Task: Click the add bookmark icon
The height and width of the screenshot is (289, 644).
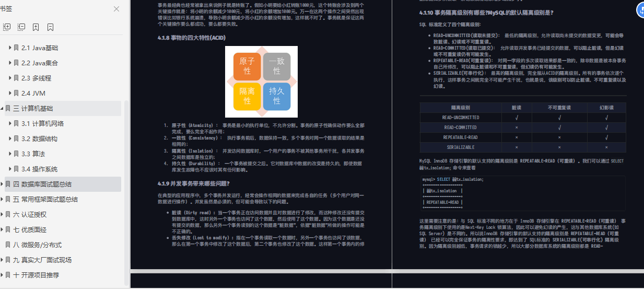Action: pyautogui.click(x=36, y=27)
